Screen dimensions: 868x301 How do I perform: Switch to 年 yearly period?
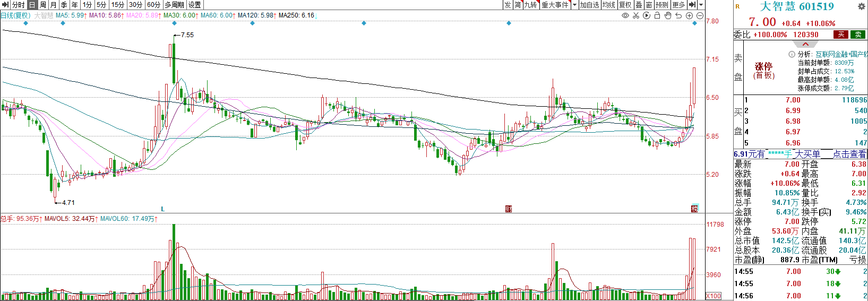[x=74, y=5]
